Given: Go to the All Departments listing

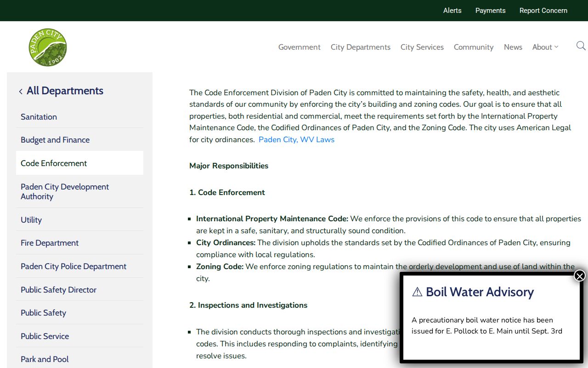Looking at the screenshot, I should point(65,91).
